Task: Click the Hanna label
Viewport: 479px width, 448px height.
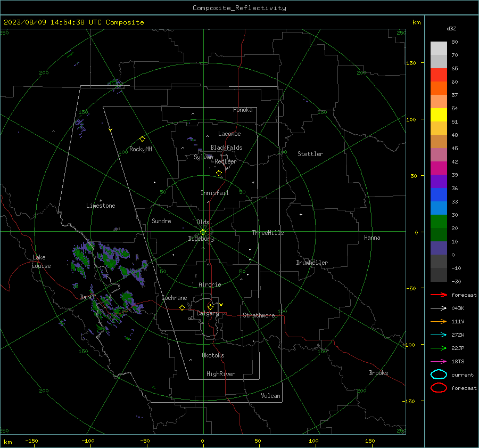Action: coord(372,238)
